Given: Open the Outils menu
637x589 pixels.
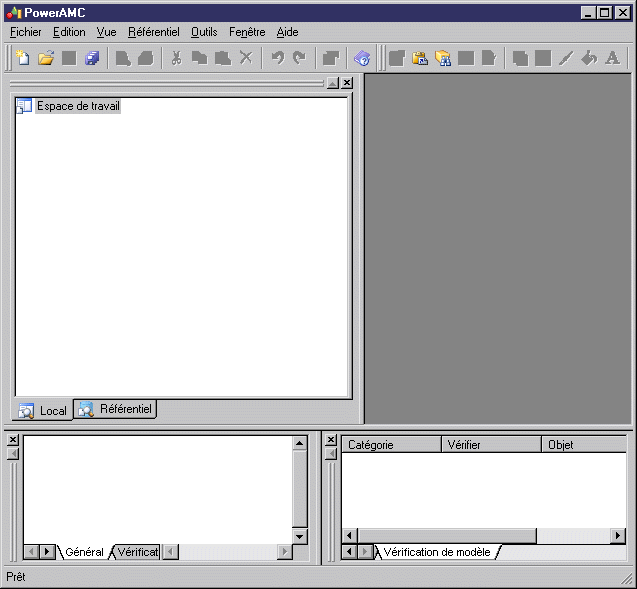Looking at the screenshot, I should coord(203,32).
